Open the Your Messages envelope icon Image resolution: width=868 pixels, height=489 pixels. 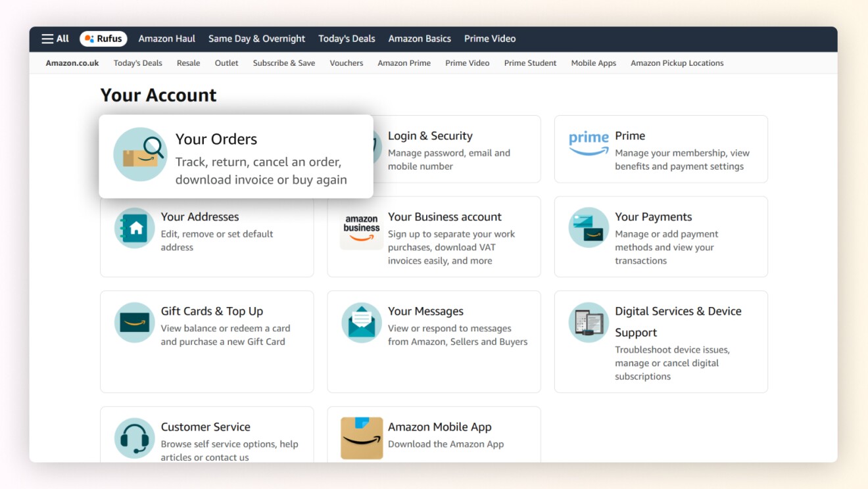[361, 323]
